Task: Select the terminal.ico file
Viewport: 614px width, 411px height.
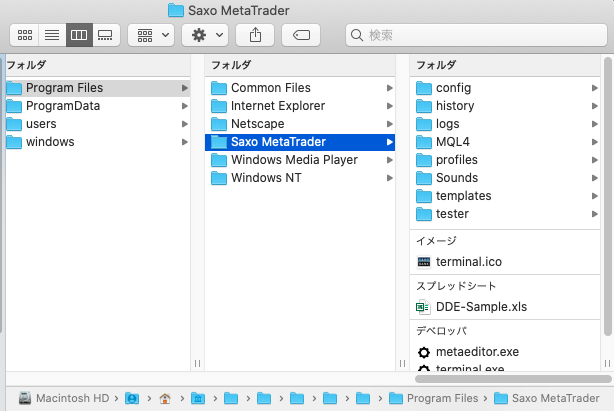Action: 505,261
